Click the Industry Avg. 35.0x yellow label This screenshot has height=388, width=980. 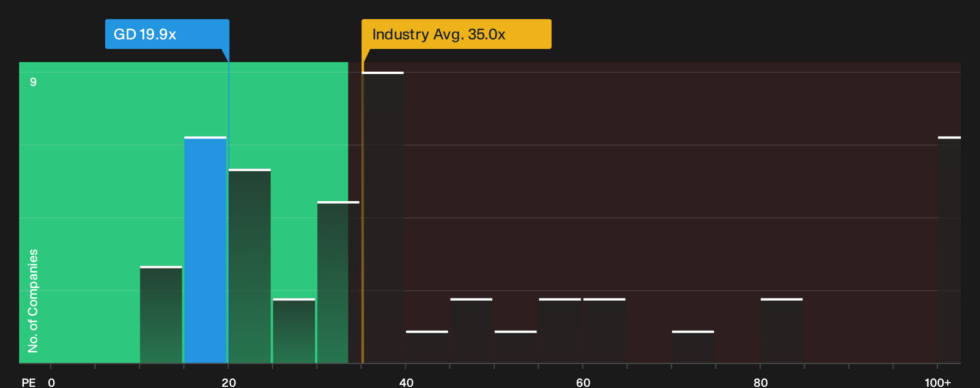point(457,34)
